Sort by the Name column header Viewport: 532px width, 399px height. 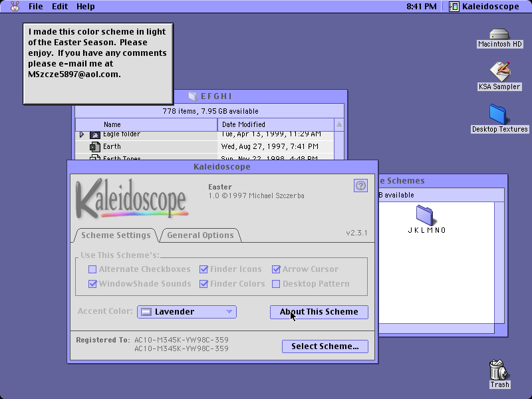pyautogui.click(x=146, y=124)
